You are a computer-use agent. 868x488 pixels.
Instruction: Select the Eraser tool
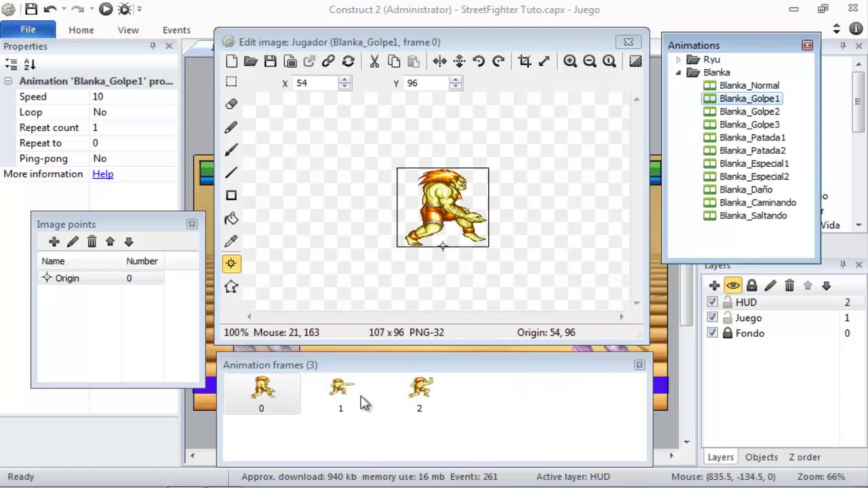pos(231,104)
